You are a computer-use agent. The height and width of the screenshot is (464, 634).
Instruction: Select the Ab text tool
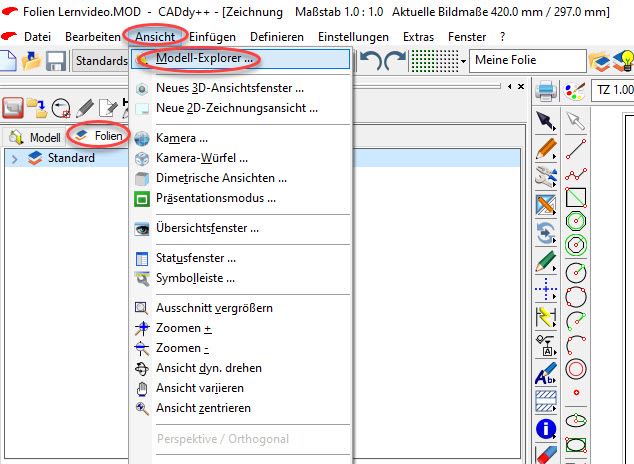click(546, 374)
